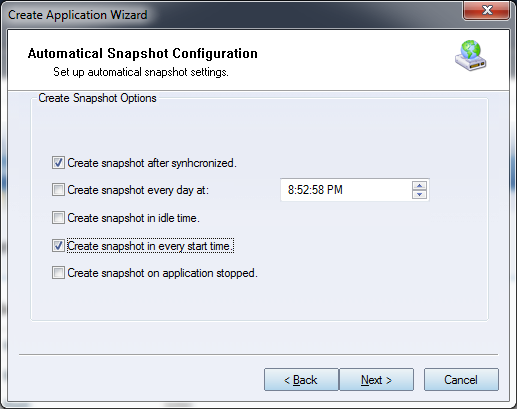
Task: Click the Set up automatical snapshot settings subtitle
Action: pyautogui.click(x=141, y=72)
